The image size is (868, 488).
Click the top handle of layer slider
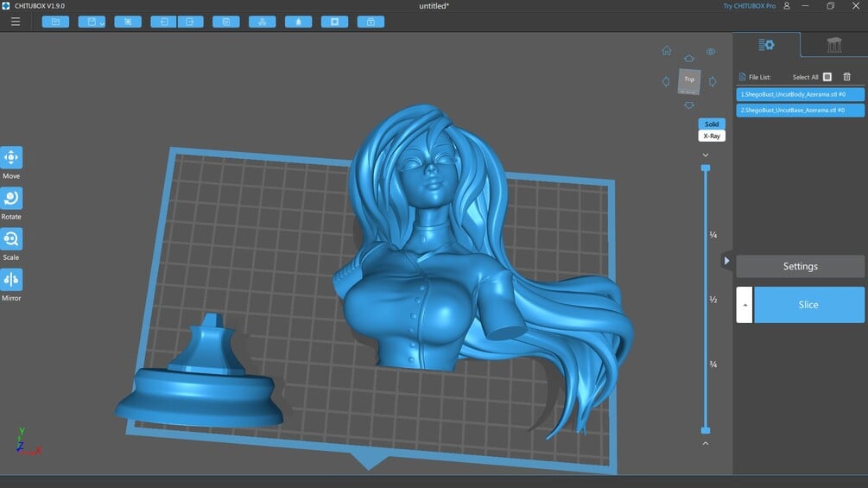tap(706, 168)
